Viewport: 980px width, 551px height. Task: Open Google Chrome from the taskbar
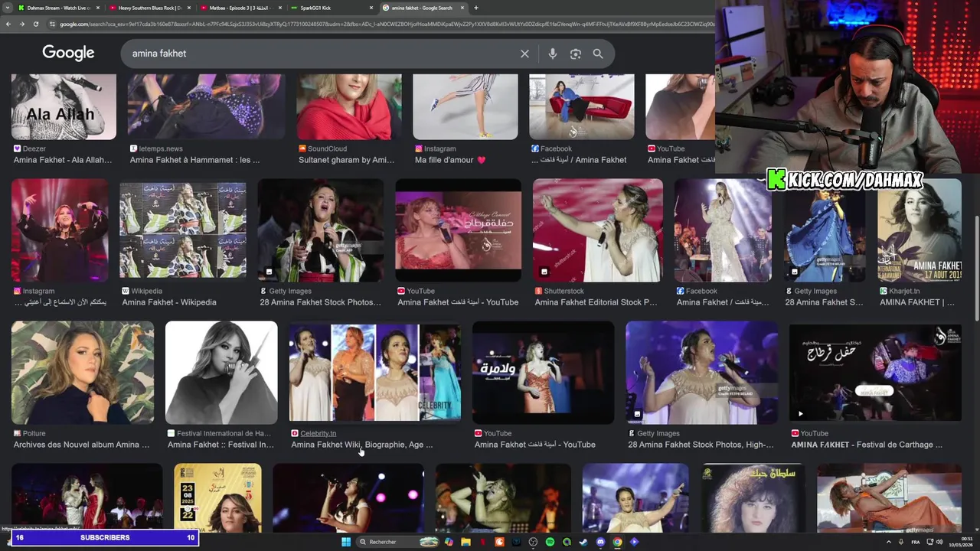click(617, 542)
